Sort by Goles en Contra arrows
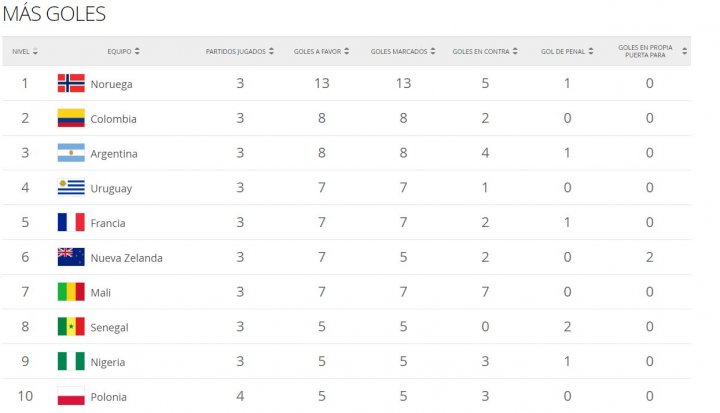This screenshot has width=720, height=413. (515, 51)
